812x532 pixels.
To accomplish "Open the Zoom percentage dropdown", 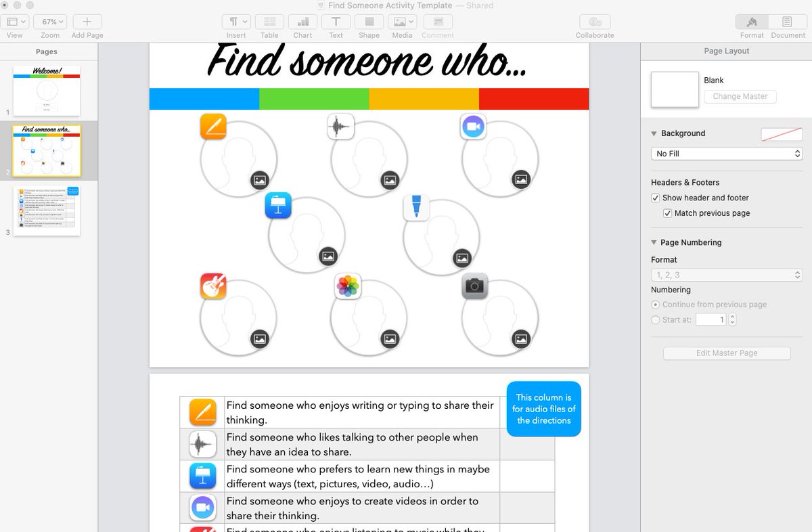I will [x=50, y=22].
